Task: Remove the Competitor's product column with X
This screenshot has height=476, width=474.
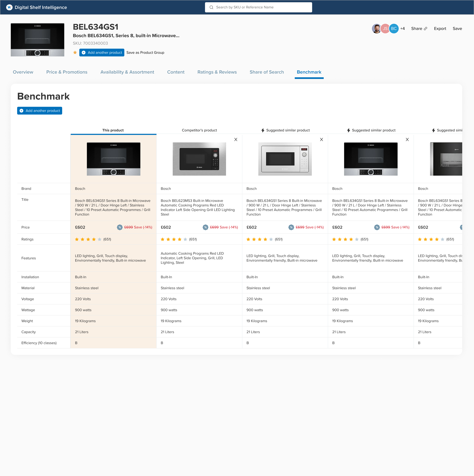Action: (236, 139)
